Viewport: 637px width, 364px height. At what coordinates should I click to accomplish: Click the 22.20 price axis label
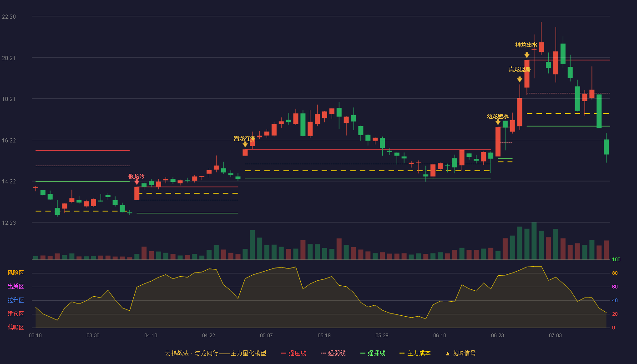point(9,17)
